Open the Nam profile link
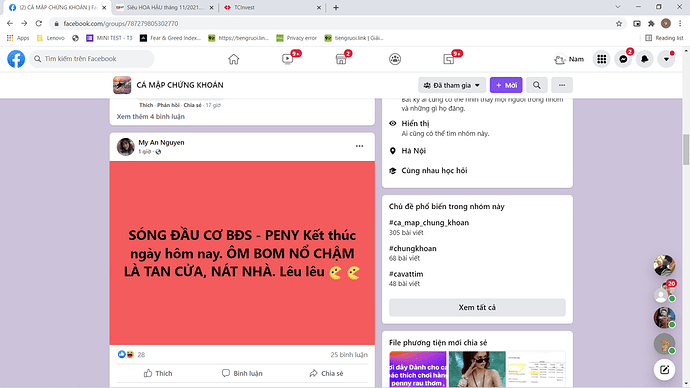Screen dimensions: 690x388 pyautogui.click(x=569, y=59)
